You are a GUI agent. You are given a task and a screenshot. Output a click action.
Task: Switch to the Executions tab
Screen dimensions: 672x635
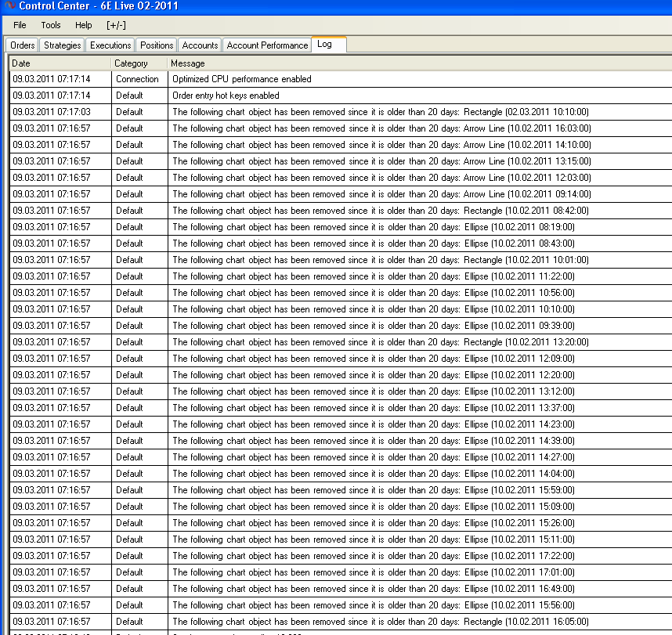110,45
